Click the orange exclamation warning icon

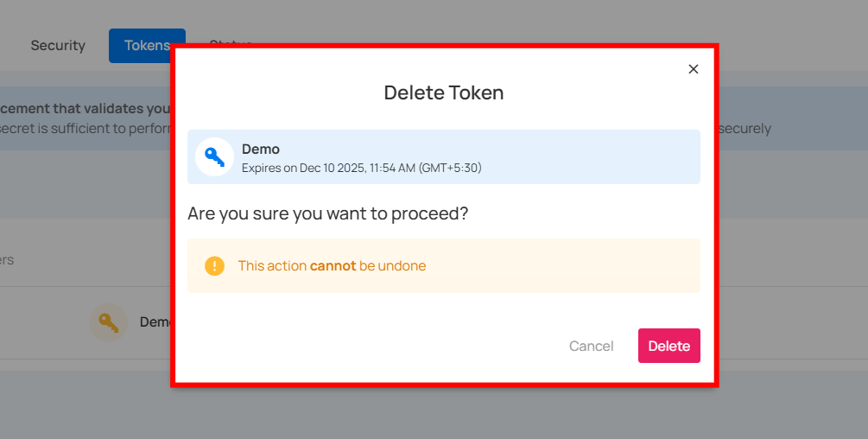[x=214, y=266]
